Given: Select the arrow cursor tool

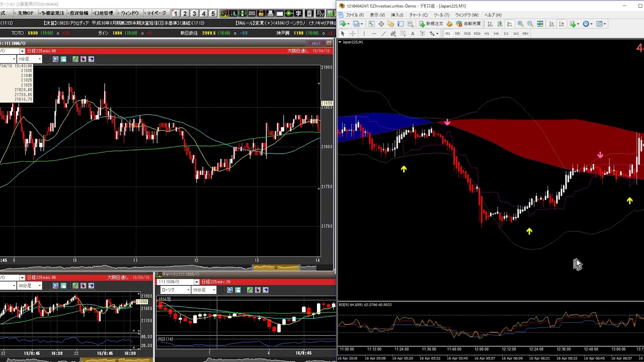Looking at the screenshot, I should click(343, 34).
